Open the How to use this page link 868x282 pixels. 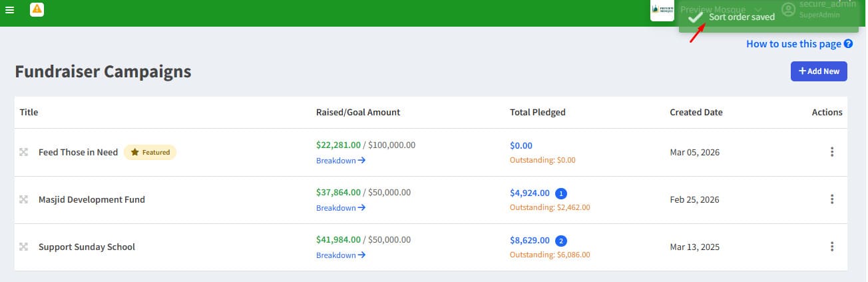click(x=793, y=44)
